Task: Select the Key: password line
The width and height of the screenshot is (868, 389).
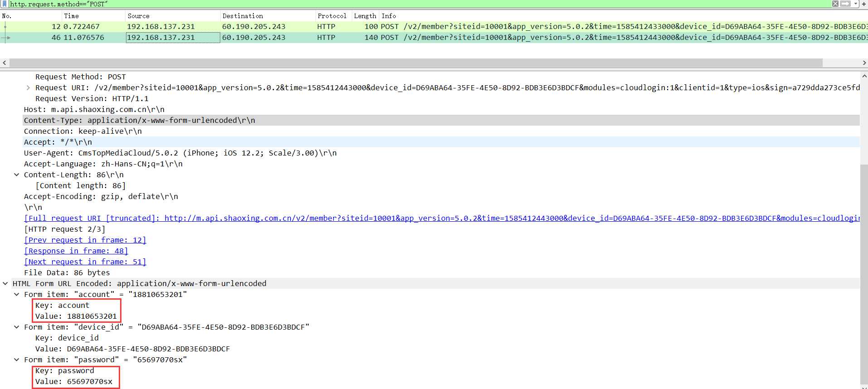Action: pos(65,370)
